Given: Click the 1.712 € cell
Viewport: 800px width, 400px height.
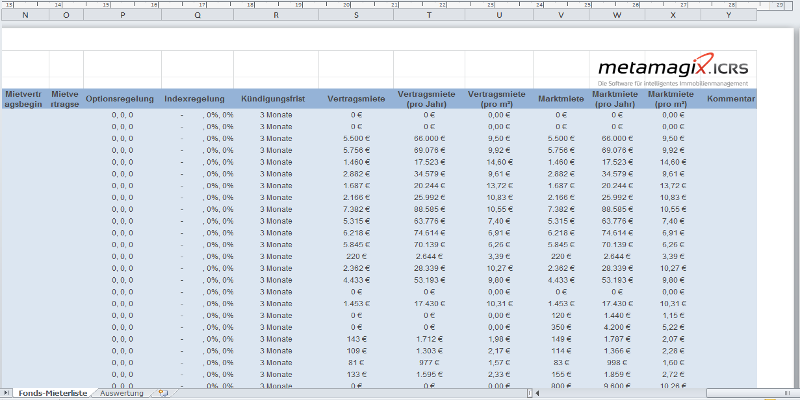Looking at the screenshot, I should 429,339.
